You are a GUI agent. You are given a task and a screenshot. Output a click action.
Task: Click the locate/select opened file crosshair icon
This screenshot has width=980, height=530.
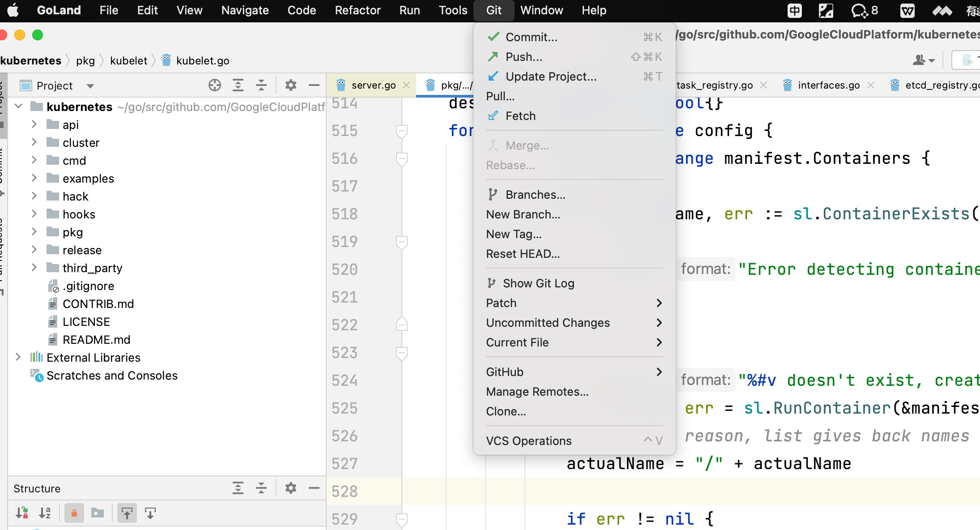click(215, 85)
